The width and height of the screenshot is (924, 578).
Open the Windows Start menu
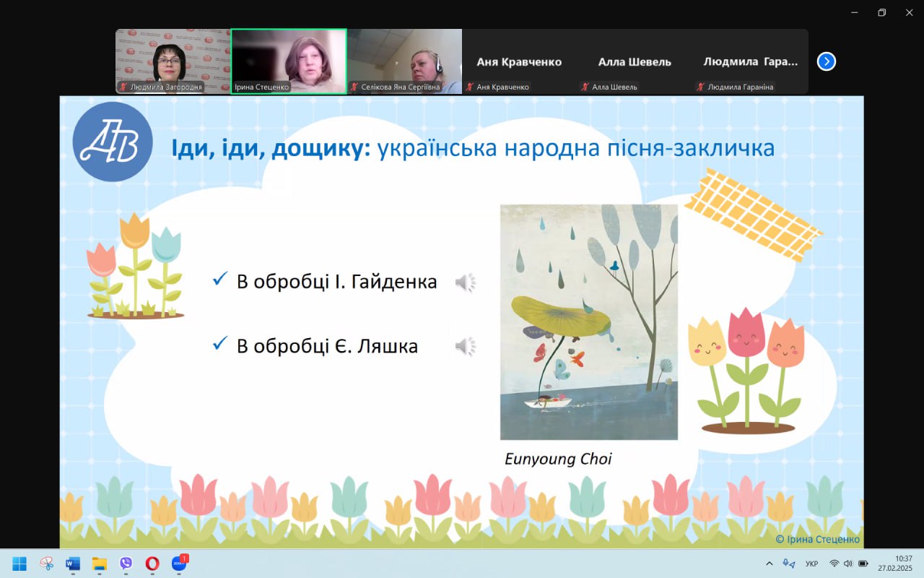(x=19, y=564)
